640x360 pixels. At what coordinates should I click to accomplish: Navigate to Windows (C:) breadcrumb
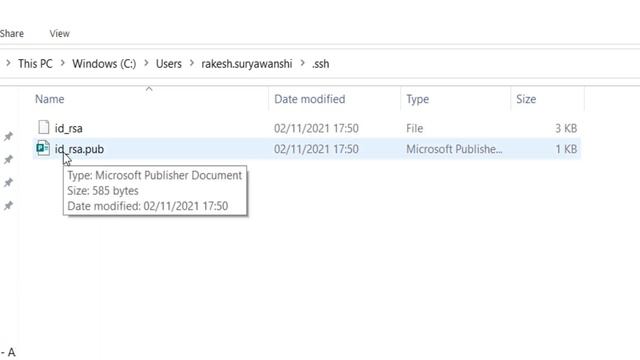click(x=104, y=64)
